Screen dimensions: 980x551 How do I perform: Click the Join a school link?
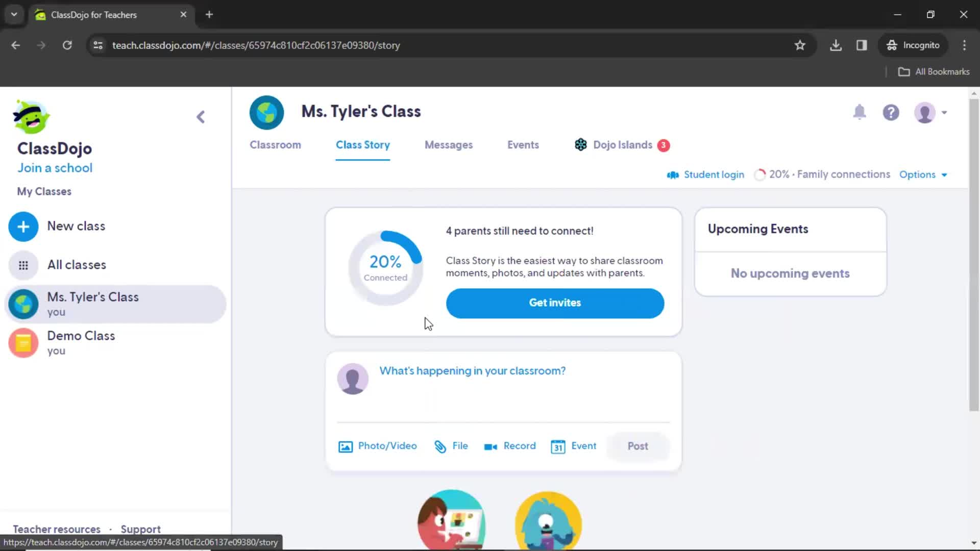[x=55, y=168]
